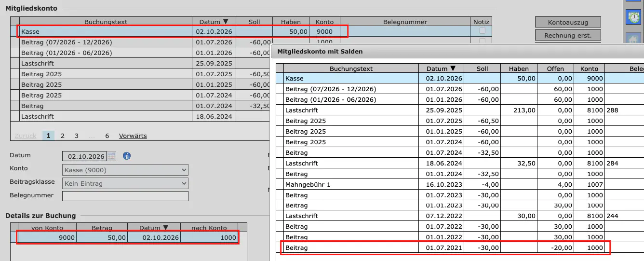
Task: Click the Buchungstext header in Mitgliedskonto table
Action: [x=106, y=22]
